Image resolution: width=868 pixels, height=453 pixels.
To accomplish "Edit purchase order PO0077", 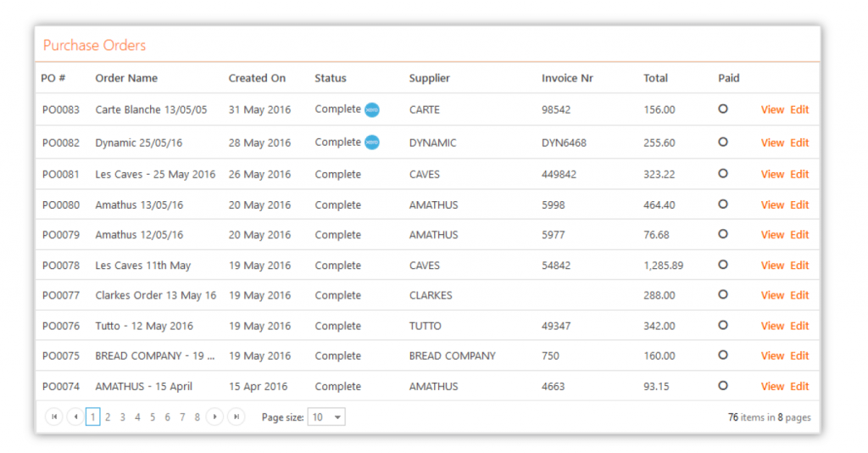I will click(799, 295).
